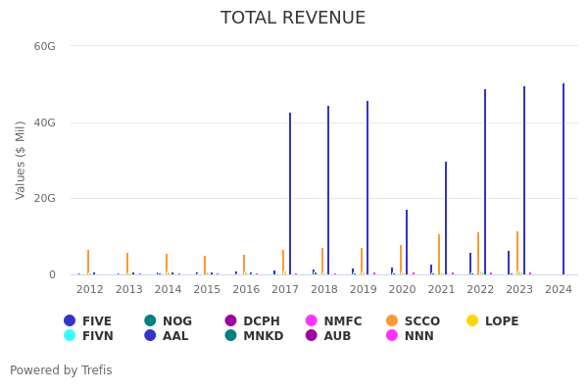Viewport: 588px width, 392px height.
Task: Click the 60G y-axis tick label
Action: pyautogui.click(x=44, y=46)
